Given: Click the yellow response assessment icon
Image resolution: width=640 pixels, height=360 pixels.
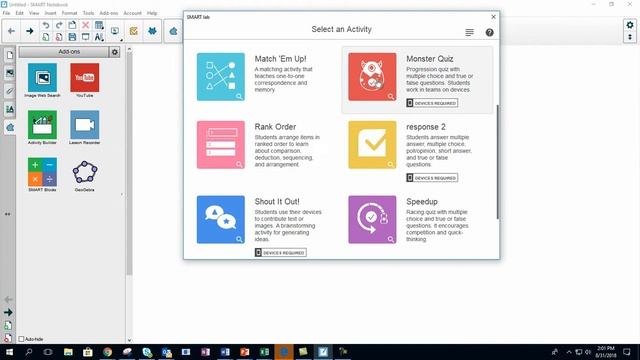Looking at the screenshot, I should click(x=133, y=31).
